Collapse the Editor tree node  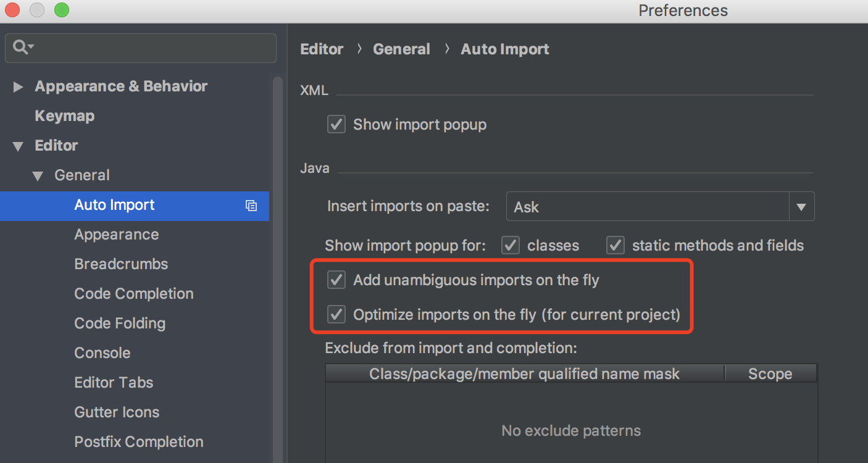point(18,146)
